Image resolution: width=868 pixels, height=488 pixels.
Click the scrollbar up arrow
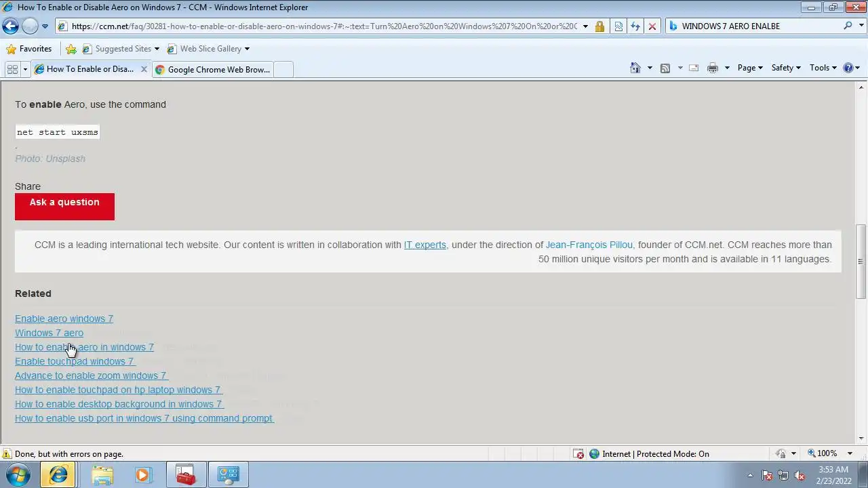coord(861,87)
